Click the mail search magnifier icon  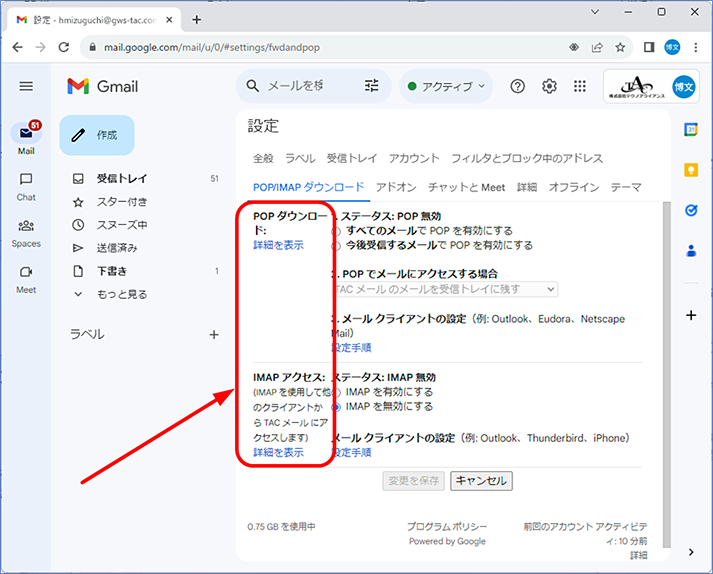click(x=252, y=86)
